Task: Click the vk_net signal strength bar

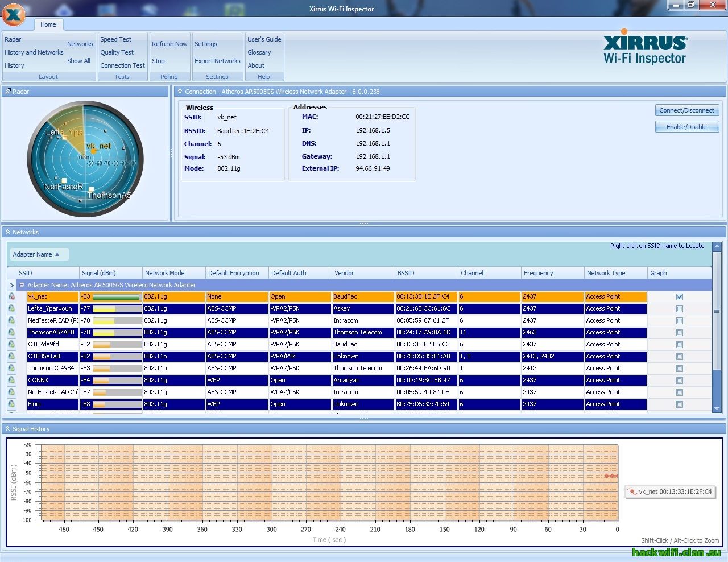Action: 117,297
